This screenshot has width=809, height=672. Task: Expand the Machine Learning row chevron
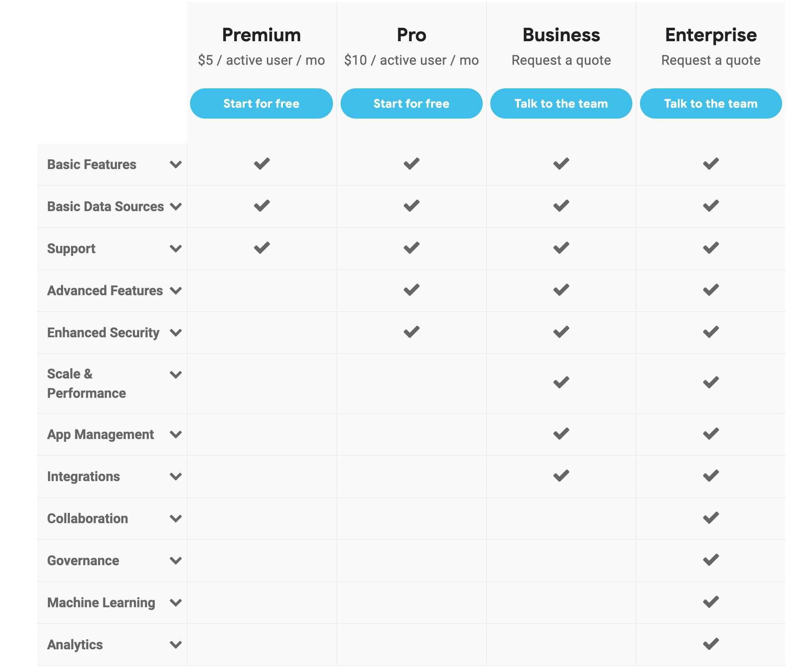point(176,603)
